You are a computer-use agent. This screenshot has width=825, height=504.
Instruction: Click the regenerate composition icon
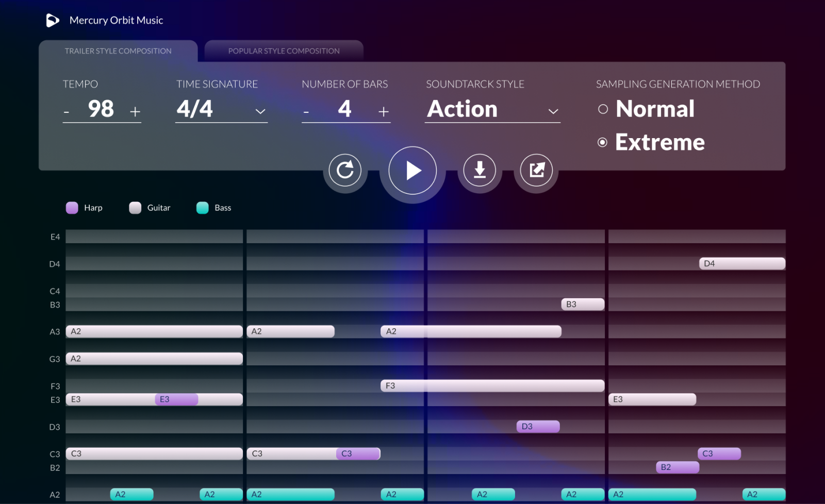point(345,170)
